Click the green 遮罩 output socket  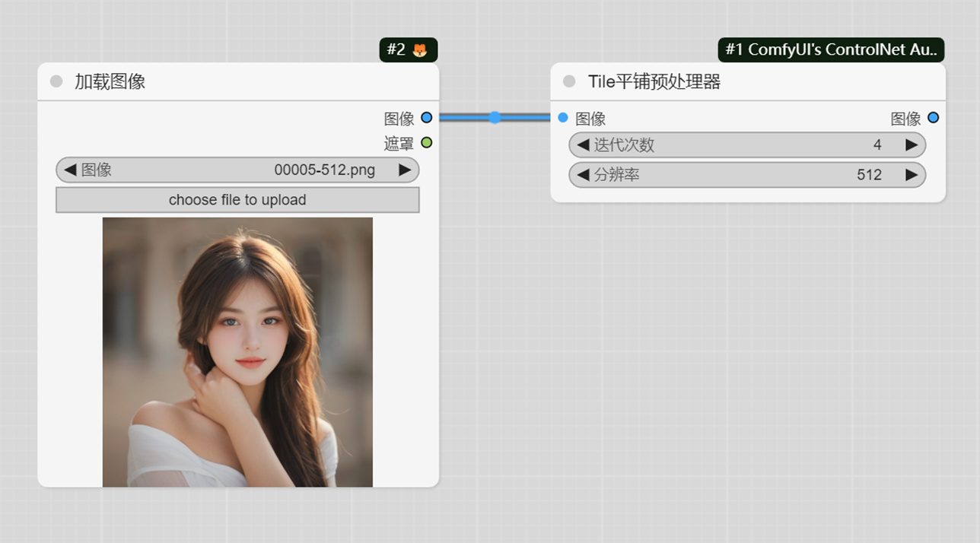coord(426,142)
